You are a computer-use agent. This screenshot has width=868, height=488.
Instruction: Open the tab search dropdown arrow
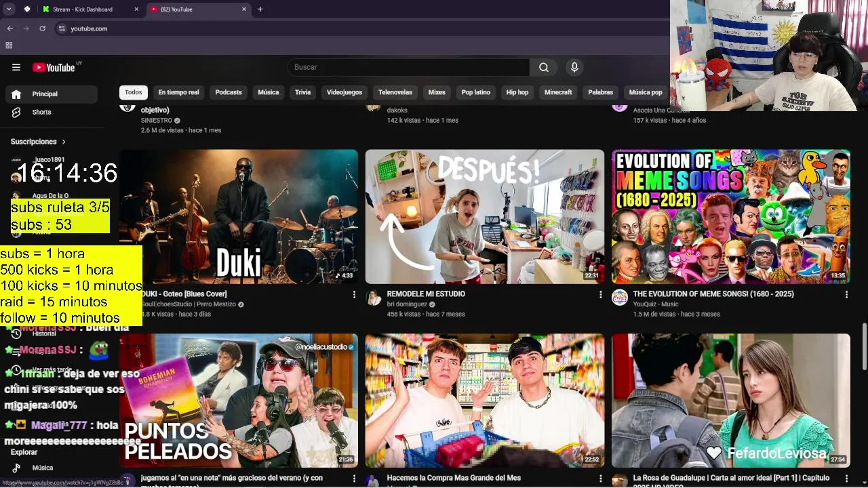pyautogui.click(x=9, y=9)
